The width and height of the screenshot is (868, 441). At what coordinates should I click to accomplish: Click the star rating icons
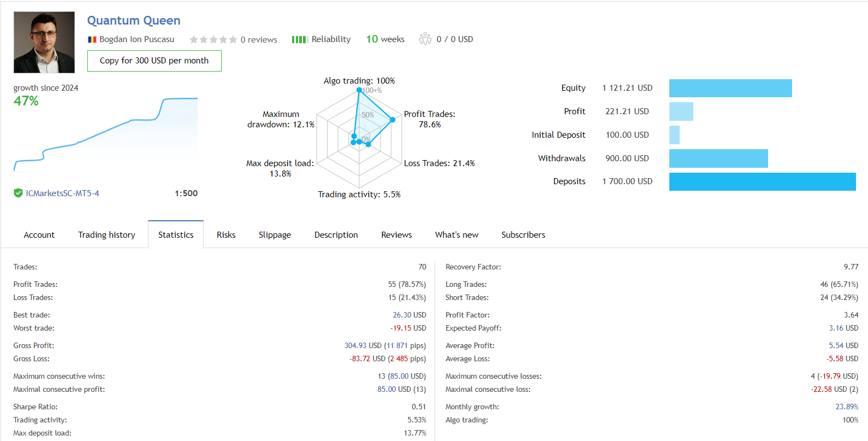point(213,39)
